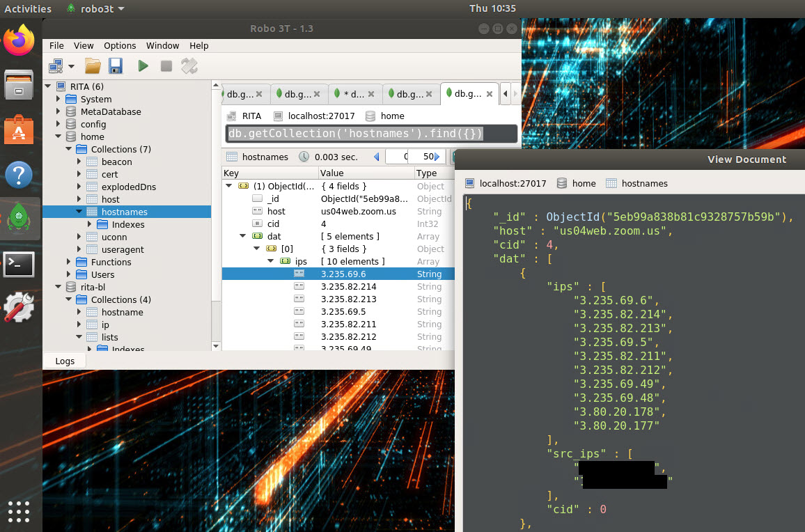805x532 pixels.
Task: Click the Stop square toolbar icon
Action: tap(166, 66)
